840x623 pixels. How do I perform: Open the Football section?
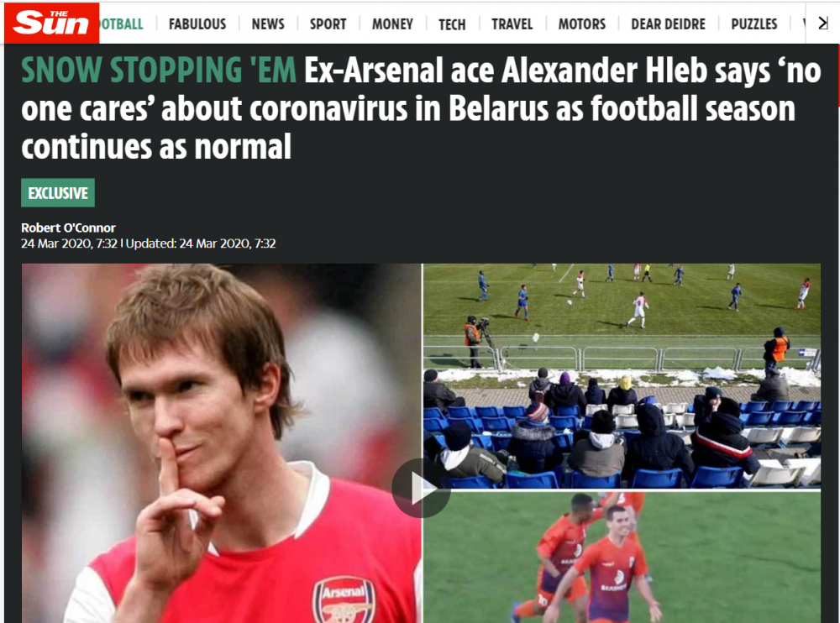coord(121,24)
